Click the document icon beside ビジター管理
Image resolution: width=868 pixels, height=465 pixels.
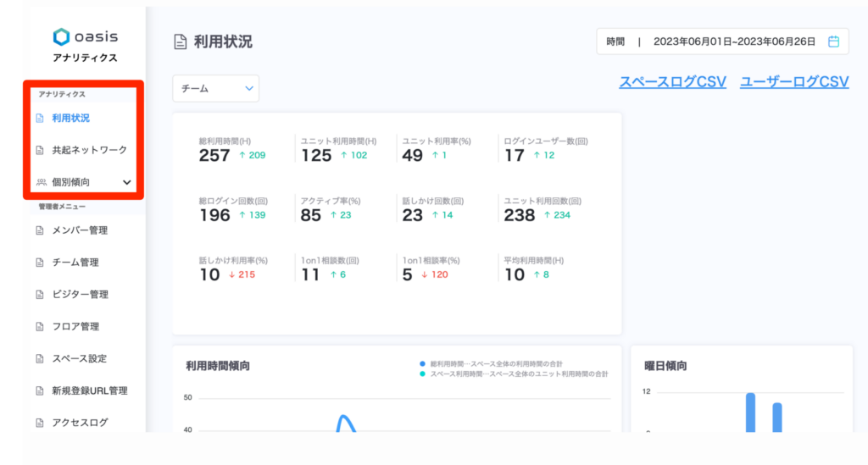(39, 295)
